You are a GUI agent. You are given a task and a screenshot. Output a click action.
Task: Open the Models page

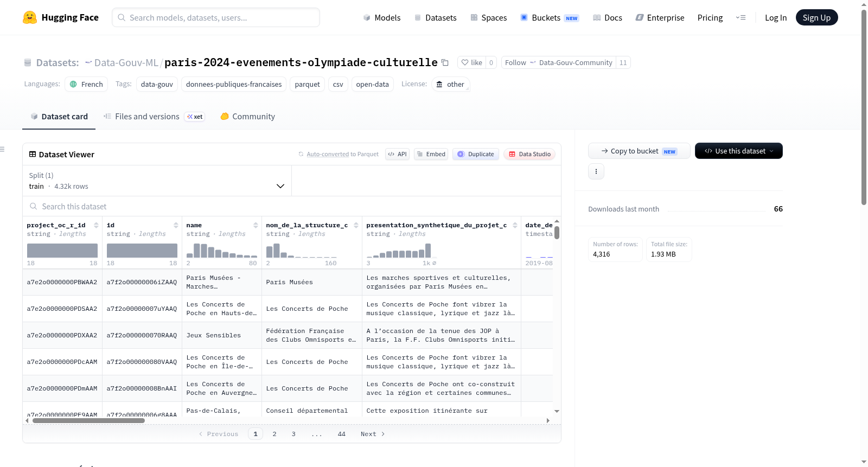[382, 17]
